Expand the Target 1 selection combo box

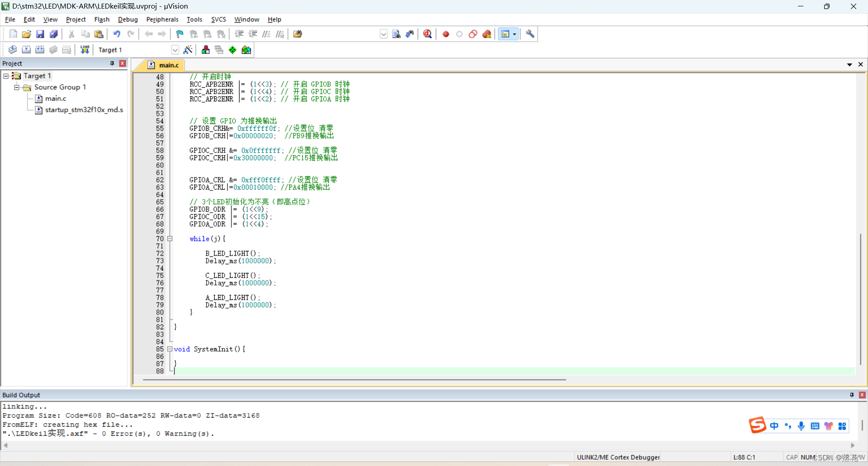point(175,50)
